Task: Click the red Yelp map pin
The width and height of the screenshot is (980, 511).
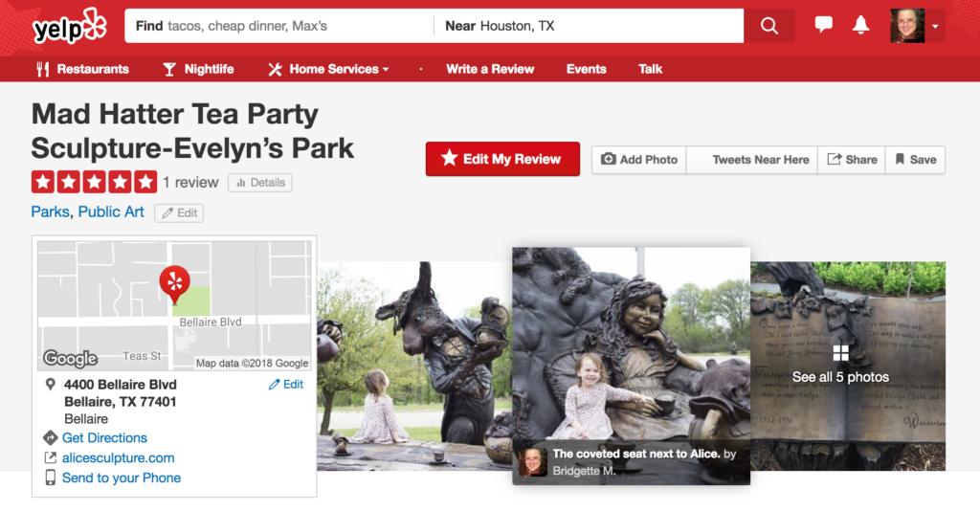Action: 174,284
